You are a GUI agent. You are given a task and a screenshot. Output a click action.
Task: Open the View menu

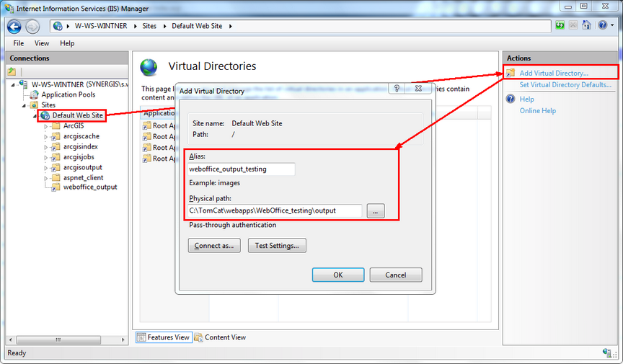(42, 43)
